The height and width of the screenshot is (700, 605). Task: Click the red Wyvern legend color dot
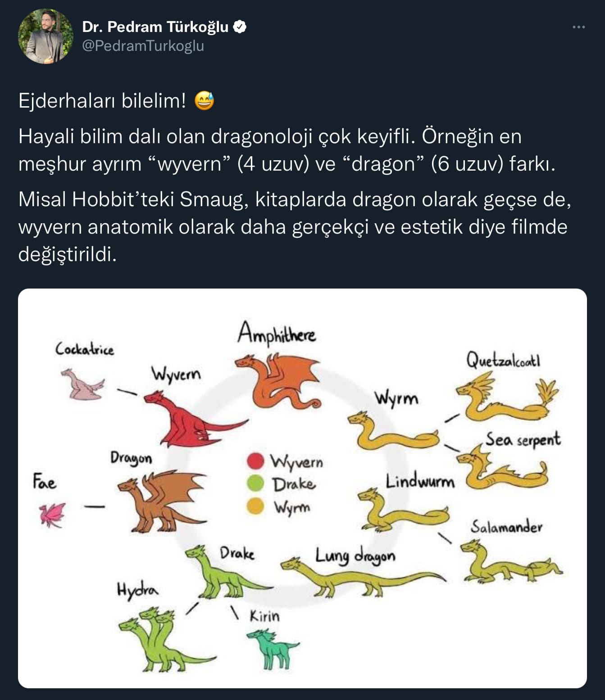[255, 461]
